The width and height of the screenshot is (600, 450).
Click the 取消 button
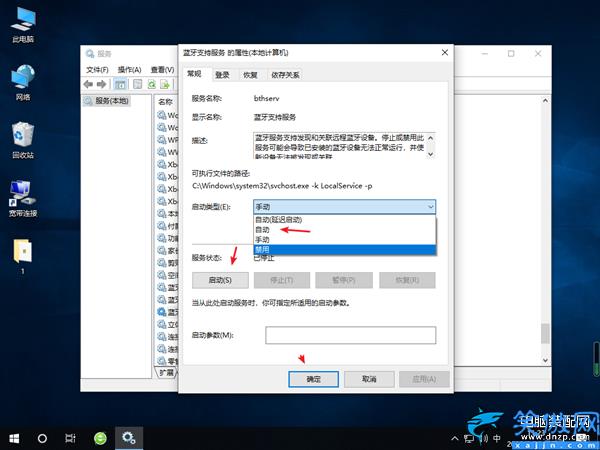pyautogui.click(x=369, y=379)
